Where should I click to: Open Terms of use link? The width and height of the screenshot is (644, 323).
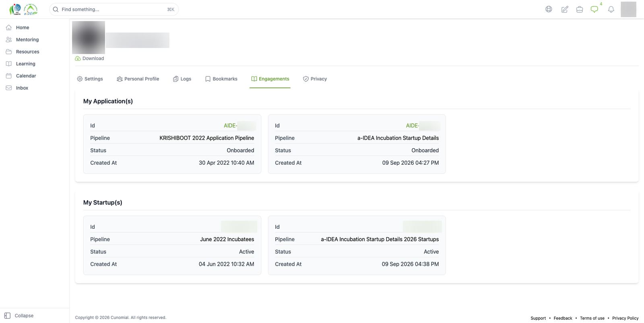click(592, 318)
